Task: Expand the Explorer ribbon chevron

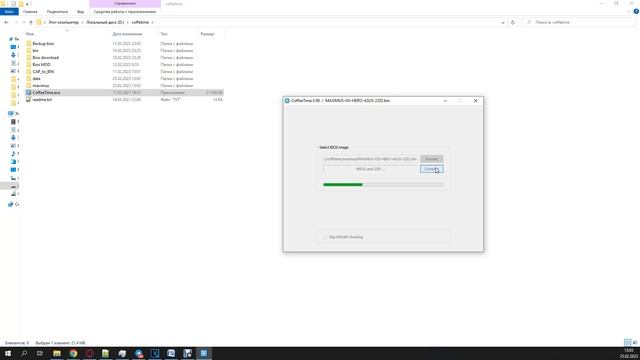Action: (629, 11)
